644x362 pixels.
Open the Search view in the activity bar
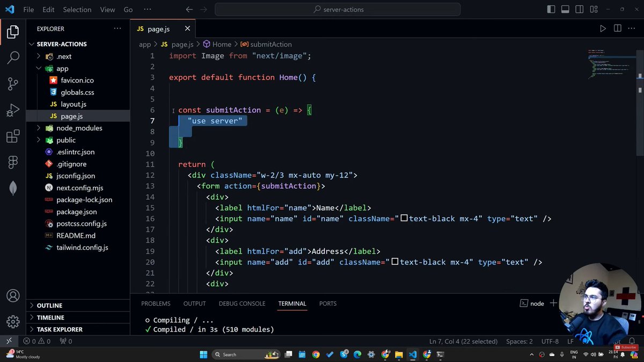(x=13, y=57)
